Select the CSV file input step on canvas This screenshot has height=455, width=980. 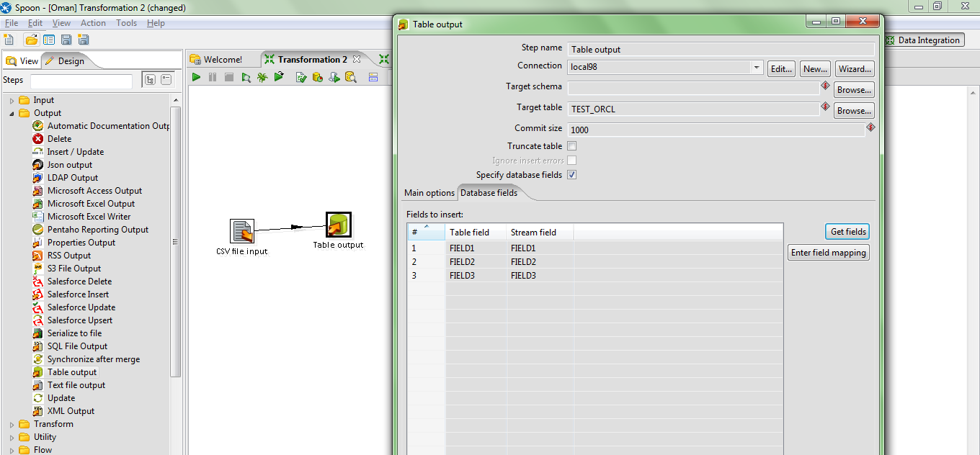pos(242,231)
